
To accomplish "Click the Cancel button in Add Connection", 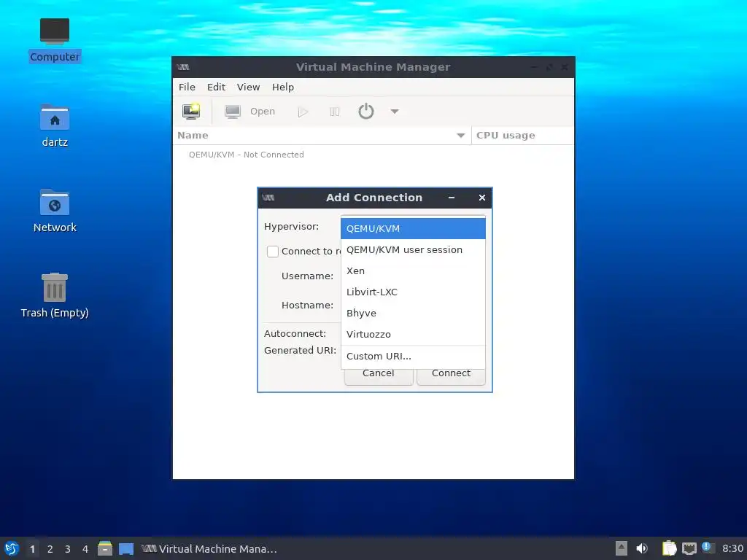I will (x=379, y=376).
